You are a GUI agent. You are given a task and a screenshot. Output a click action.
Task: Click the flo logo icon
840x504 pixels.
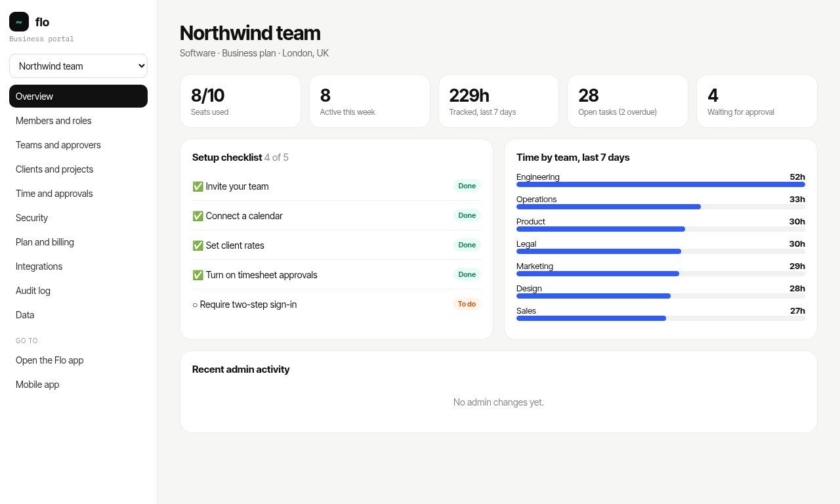(x=19, y=22)
